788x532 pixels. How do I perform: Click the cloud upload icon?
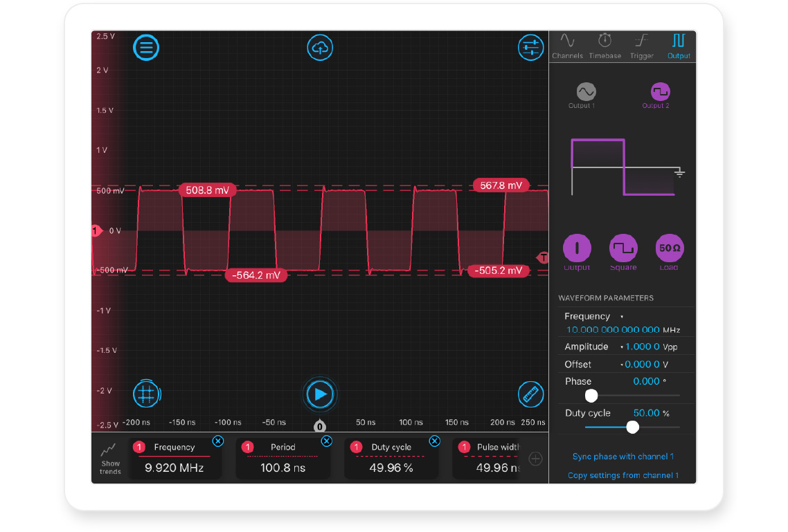[x=320, y=48]
